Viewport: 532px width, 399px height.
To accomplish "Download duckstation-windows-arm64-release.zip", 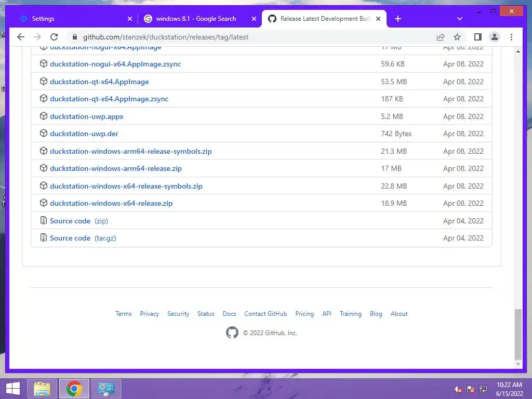I will (116, 169).
